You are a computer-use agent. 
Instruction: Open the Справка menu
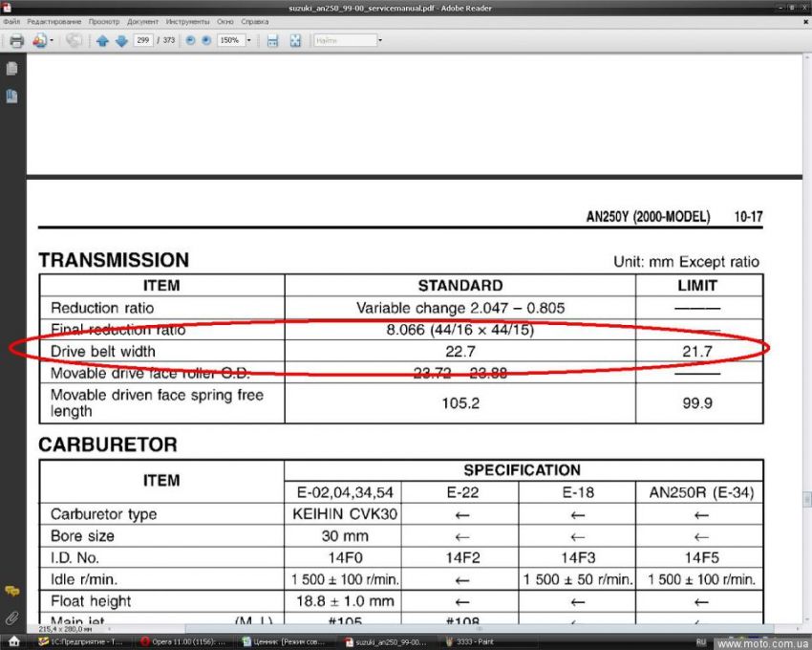tap(254, 22)
